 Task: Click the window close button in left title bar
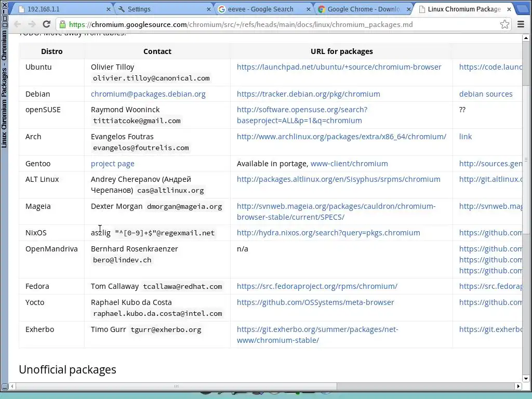click(4, 4)
